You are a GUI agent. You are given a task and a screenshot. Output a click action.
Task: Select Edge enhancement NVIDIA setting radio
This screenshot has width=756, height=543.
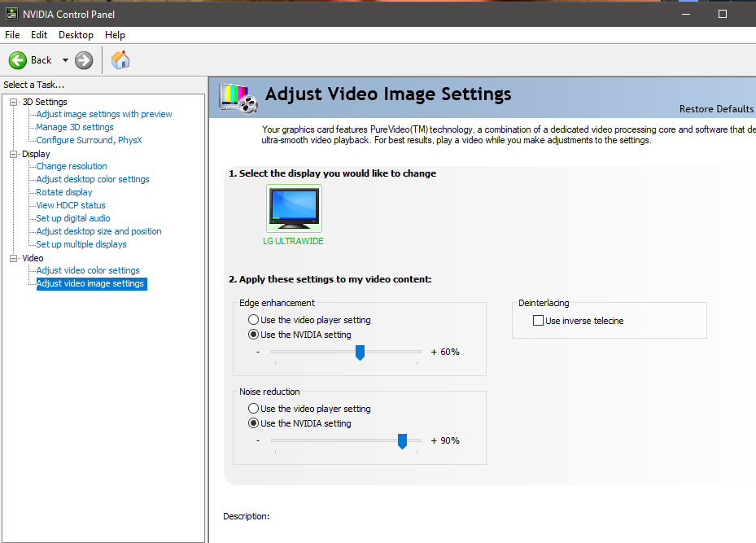click(x=253, y=335)
